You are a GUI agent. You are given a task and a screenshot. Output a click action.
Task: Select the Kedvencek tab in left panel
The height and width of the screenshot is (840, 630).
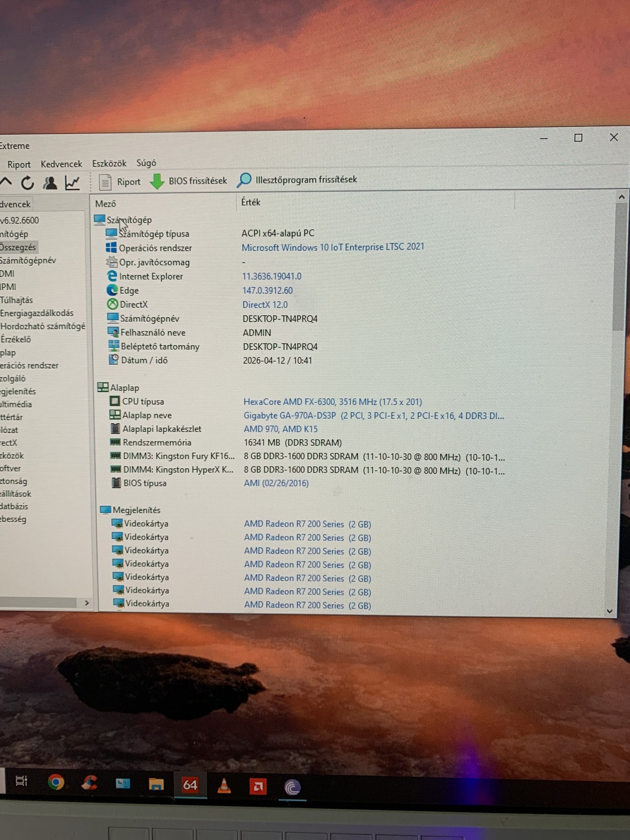pyautogui.click(x=16, y=204)
